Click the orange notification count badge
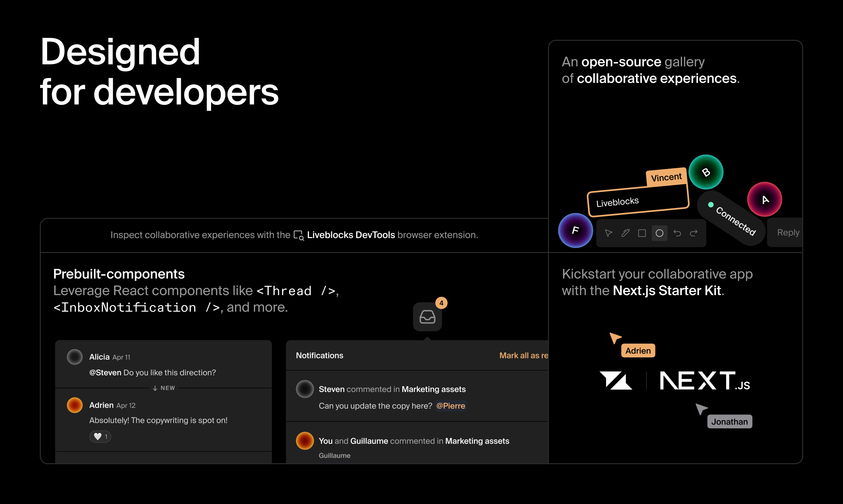Screen dimensions: 843x504 tap(441, 303)
